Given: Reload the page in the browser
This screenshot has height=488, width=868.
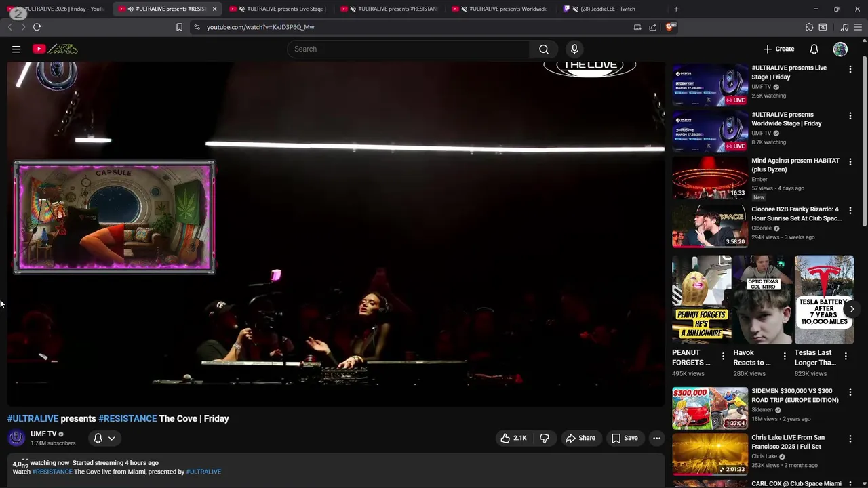Looking at the screenshot, I should point(37,27).
